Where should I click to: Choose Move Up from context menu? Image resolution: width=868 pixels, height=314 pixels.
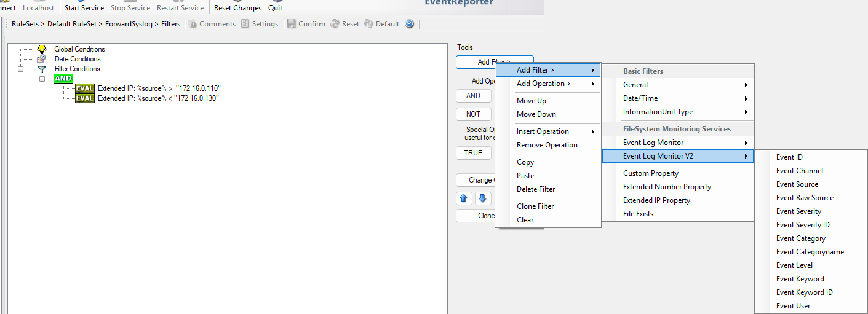(x=548, y=101)
